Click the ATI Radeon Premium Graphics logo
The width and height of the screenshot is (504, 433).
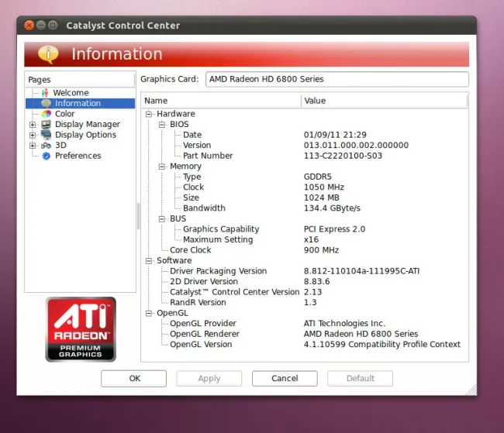(x=81, y=329)
